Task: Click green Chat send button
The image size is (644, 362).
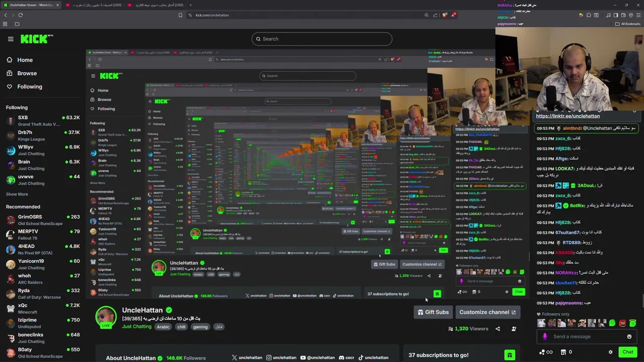Action: tap(628, 352)
